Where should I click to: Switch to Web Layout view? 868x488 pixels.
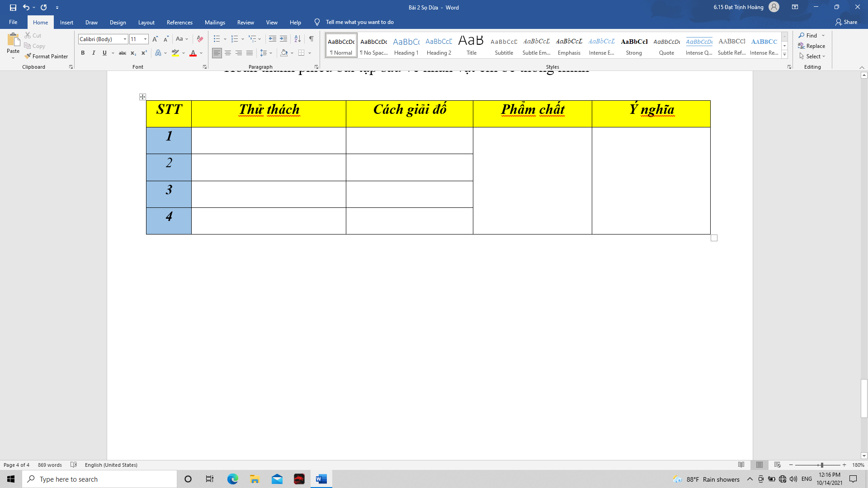click(778, 465)
